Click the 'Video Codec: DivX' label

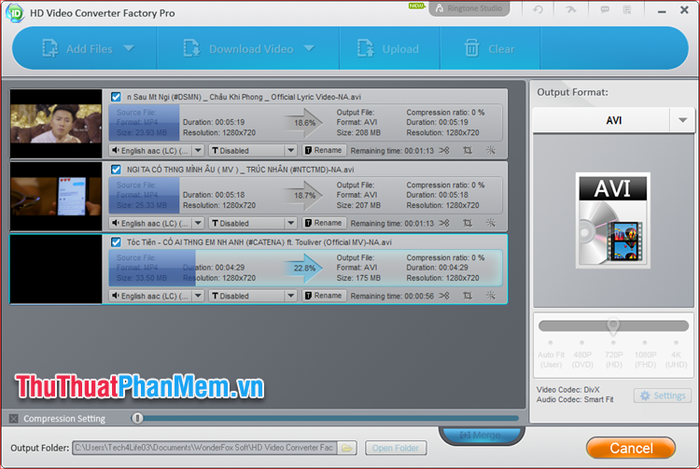coord(568,390)
